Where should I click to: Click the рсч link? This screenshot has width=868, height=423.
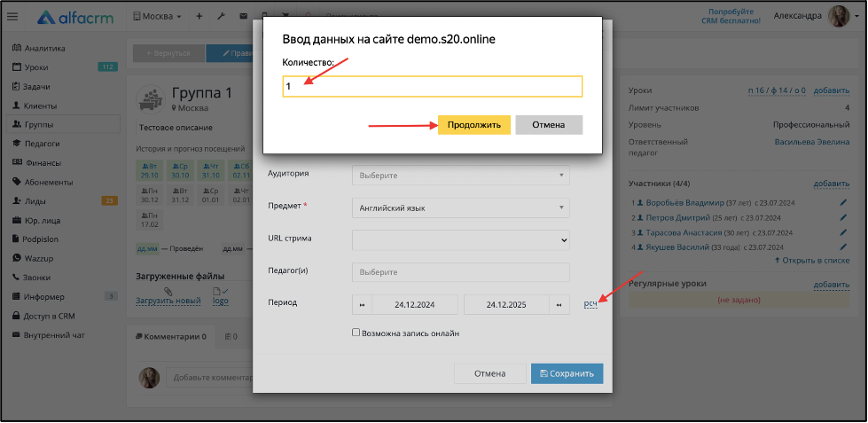(x=590, y=304)
